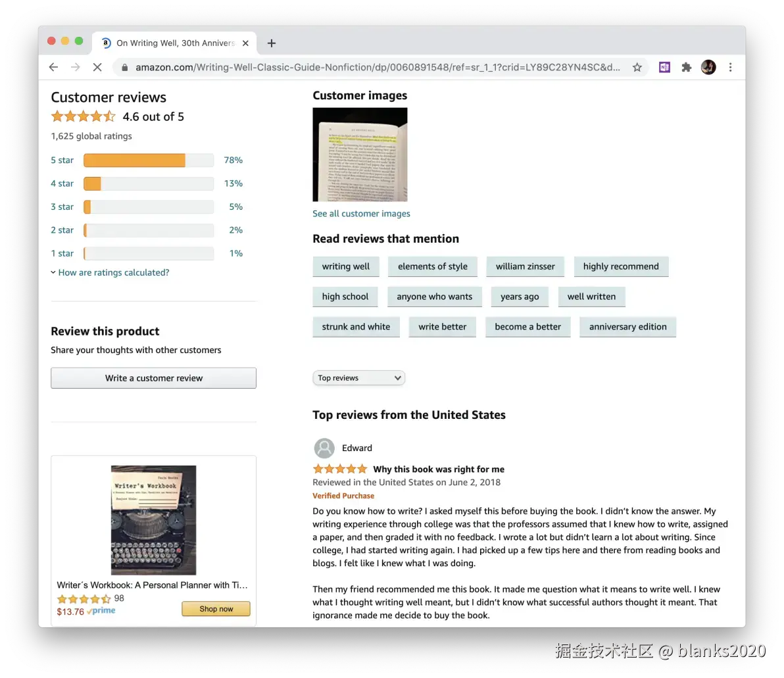This screenshot has height=678, width=784.
Task: Select the "On Writing Well" browser tab
Action: point(174,43)
